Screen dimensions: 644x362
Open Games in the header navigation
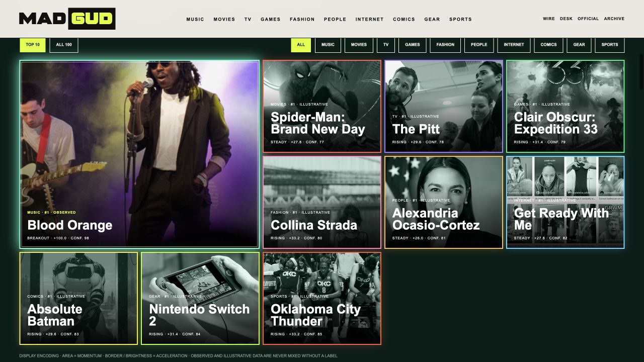(271, 19)
